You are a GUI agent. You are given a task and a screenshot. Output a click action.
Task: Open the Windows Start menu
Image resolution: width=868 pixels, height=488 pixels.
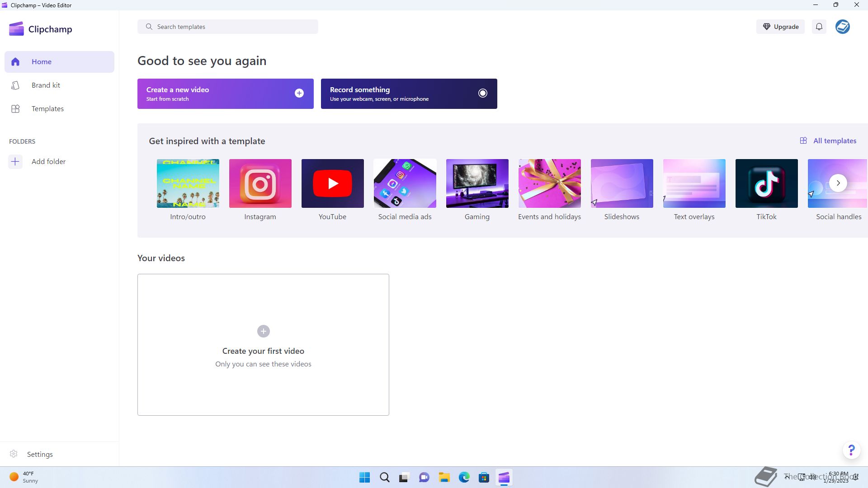pos(364,478)
